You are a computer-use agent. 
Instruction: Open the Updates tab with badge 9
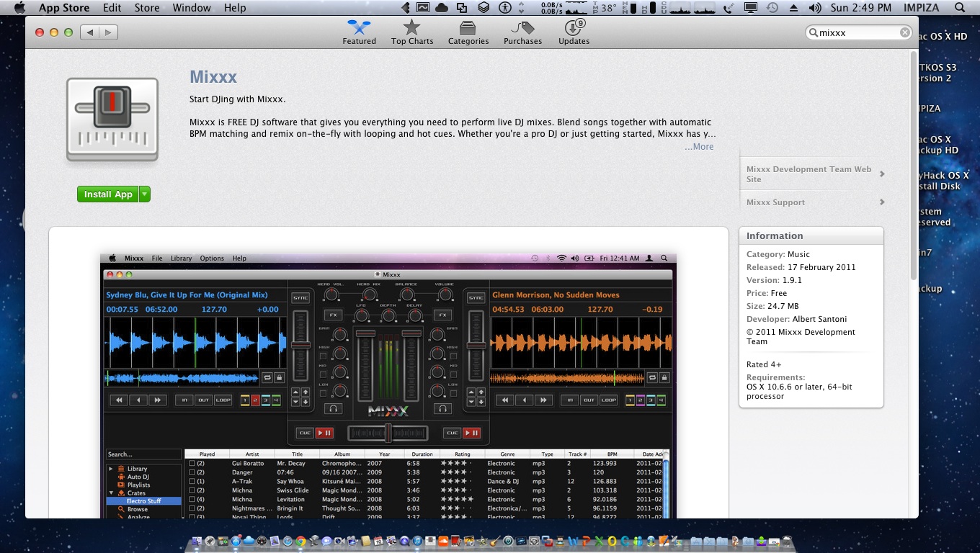(x=574, y=32)
